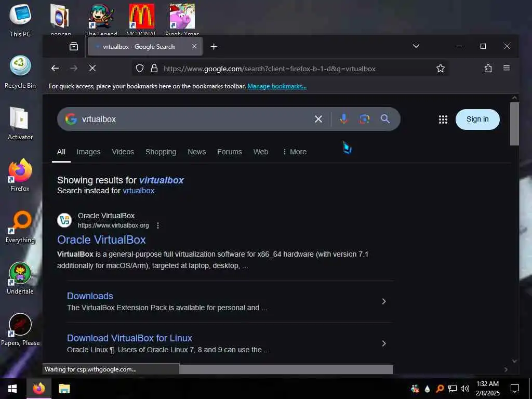Open the Recycle Bin desktop icon

click(20, 72)
